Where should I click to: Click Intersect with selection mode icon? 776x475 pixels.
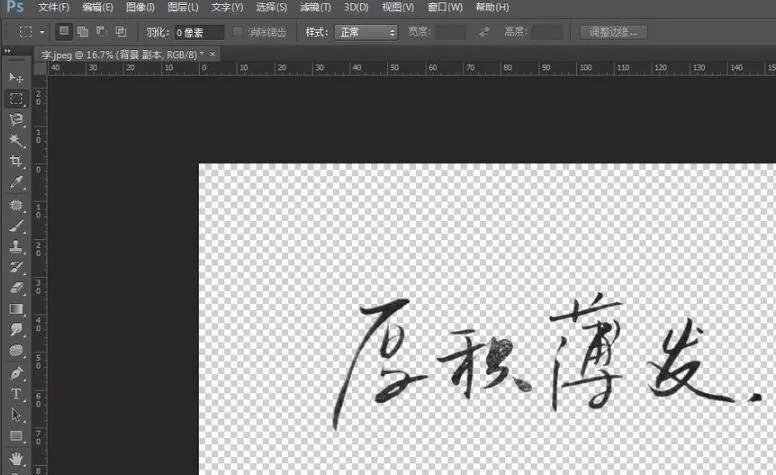click(x=121, y=32)
